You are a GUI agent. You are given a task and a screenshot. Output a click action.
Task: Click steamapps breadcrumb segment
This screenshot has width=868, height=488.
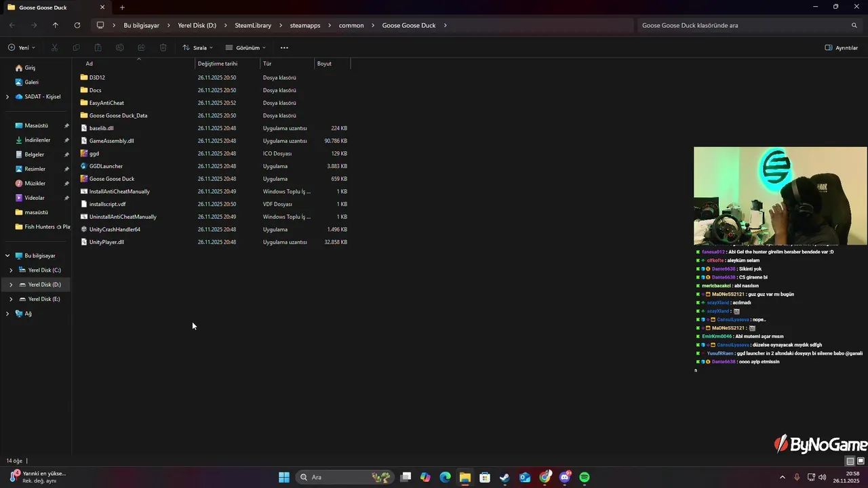(x=305, y=25)
